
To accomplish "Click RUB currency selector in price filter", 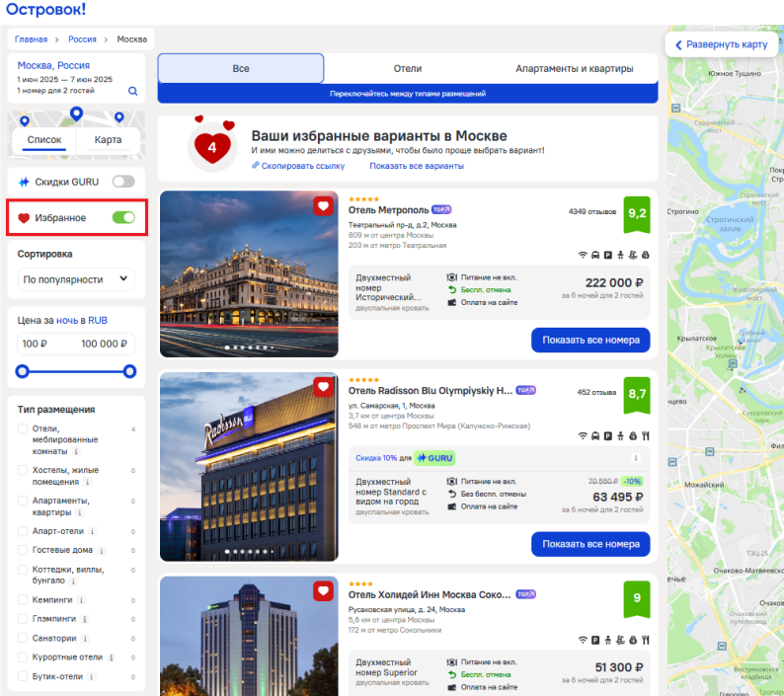I will coord(98,321).
